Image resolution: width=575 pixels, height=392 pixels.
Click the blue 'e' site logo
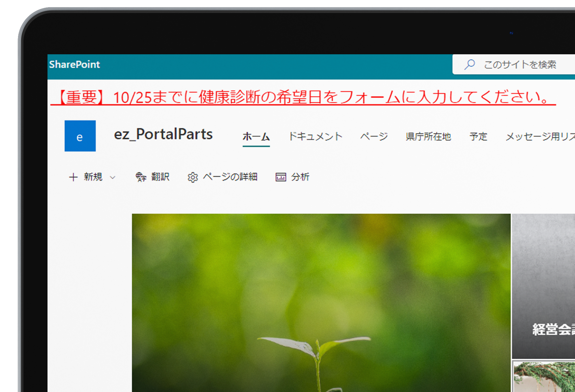tap(80, 136)
